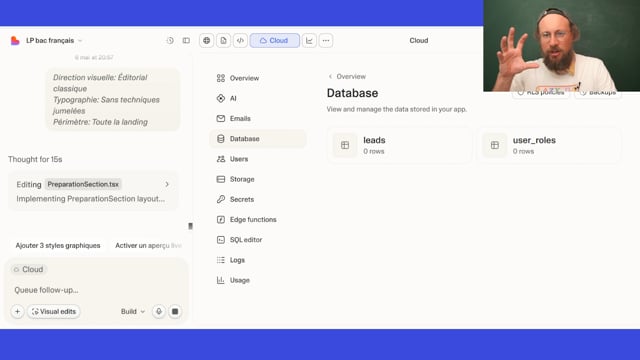Open Overview in the Cloud sidebar

click(258, 78)
